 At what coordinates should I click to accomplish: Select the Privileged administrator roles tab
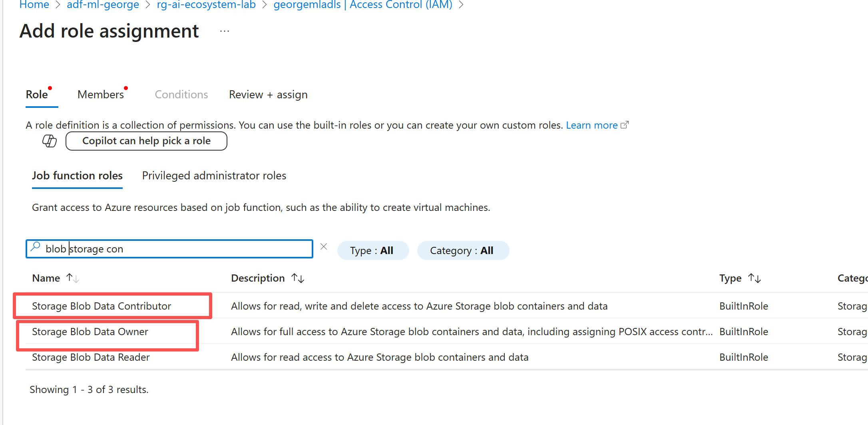click(x=214, y=176)
